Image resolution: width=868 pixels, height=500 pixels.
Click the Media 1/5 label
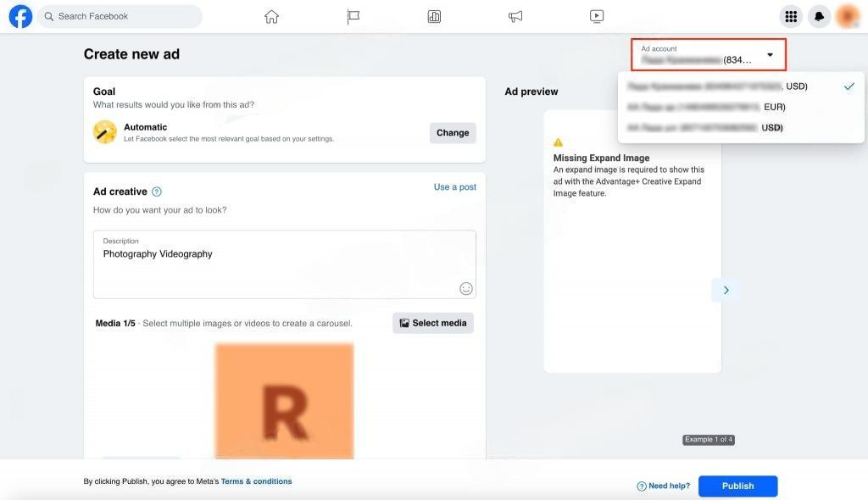click(x=115, y=323)
